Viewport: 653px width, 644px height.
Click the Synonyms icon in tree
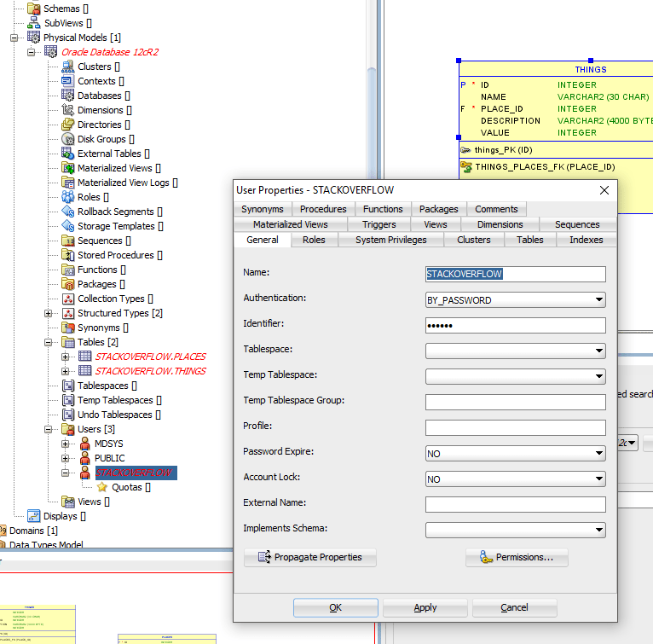[68, 328]
